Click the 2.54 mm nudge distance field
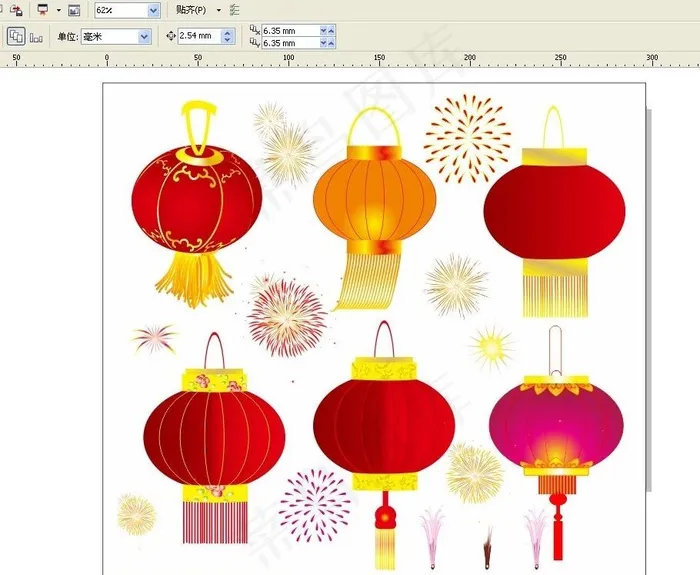Image resolution: width=700 pixels, height=575 pixels. tap(197, 36)
